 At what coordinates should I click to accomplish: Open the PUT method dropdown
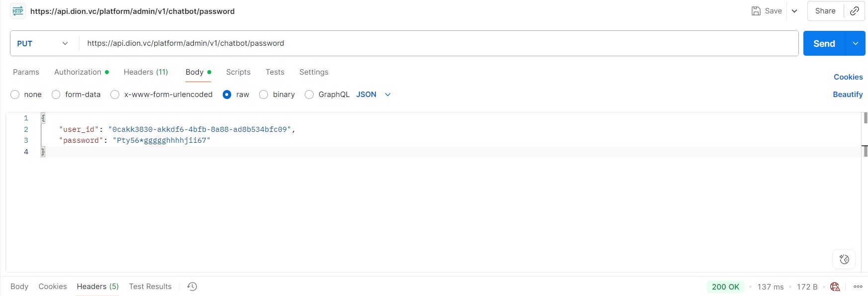43,44
